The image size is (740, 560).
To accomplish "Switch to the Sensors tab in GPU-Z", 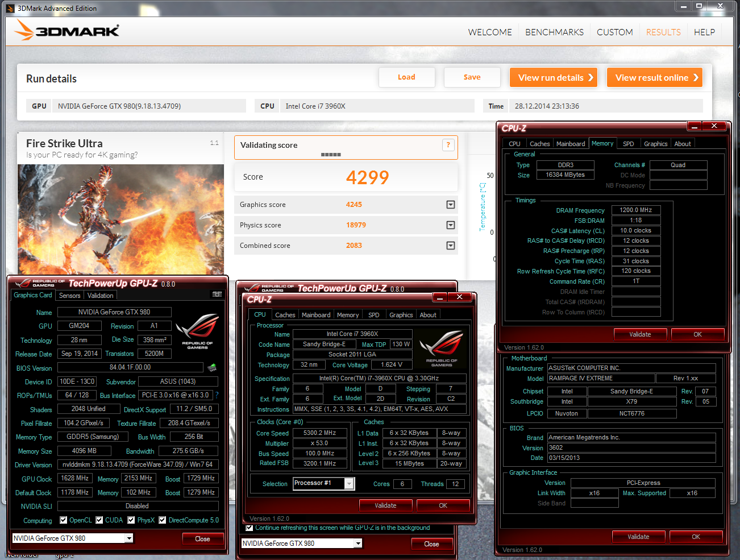I will click(x=70, y=296).
